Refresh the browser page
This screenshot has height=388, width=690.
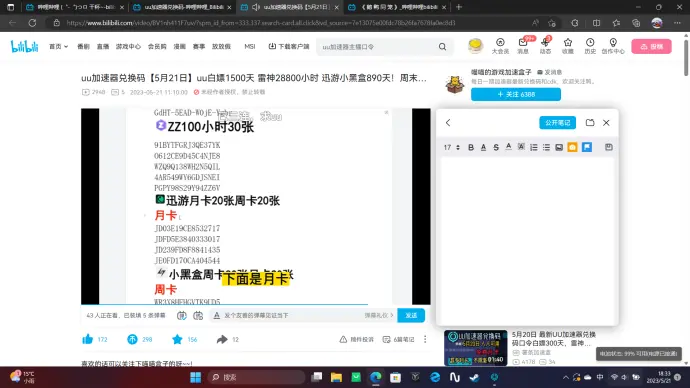[x=32, y=23]
